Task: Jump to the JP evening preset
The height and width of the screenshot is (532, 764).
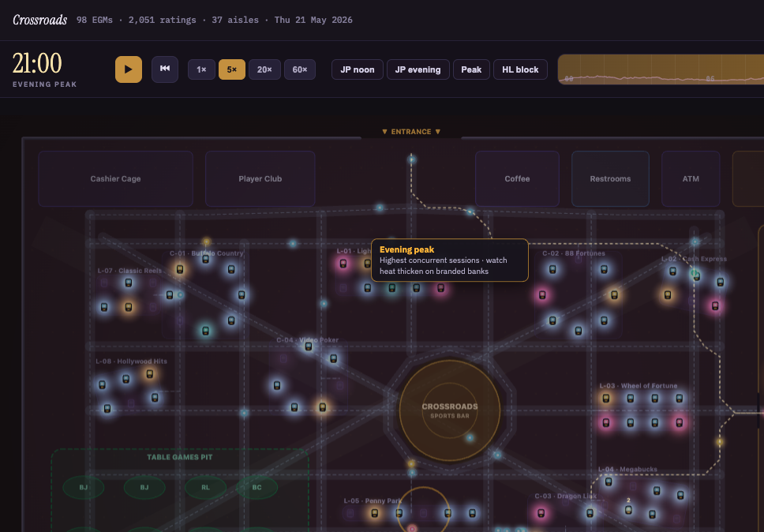Action: pyautogui.click(x=418, y=69)
